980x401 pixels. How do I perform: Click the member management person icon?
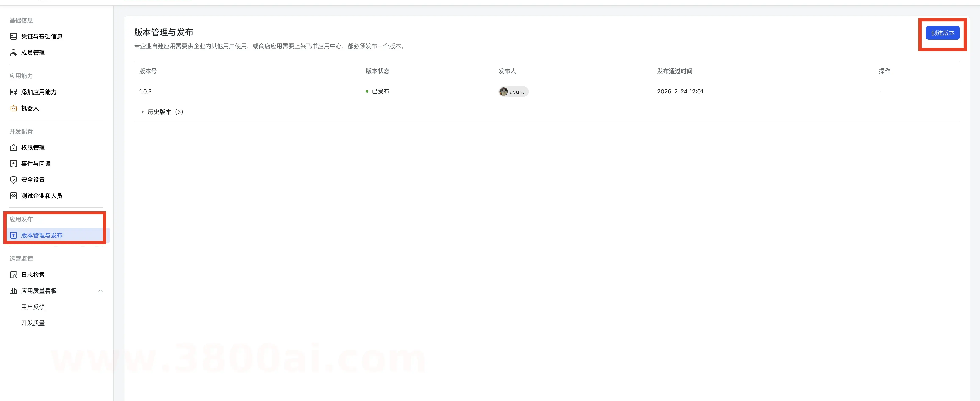point(13,53)
